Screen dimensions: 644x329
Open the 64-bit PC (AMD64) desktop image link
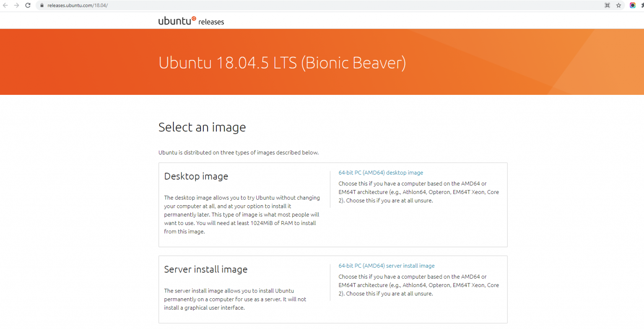point(381,172)
